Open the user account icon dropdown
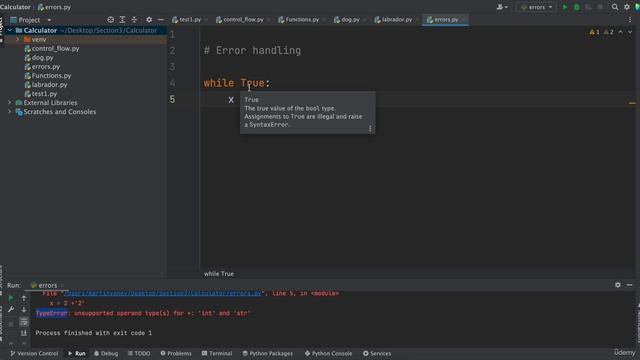 click(x=502, y=7)
